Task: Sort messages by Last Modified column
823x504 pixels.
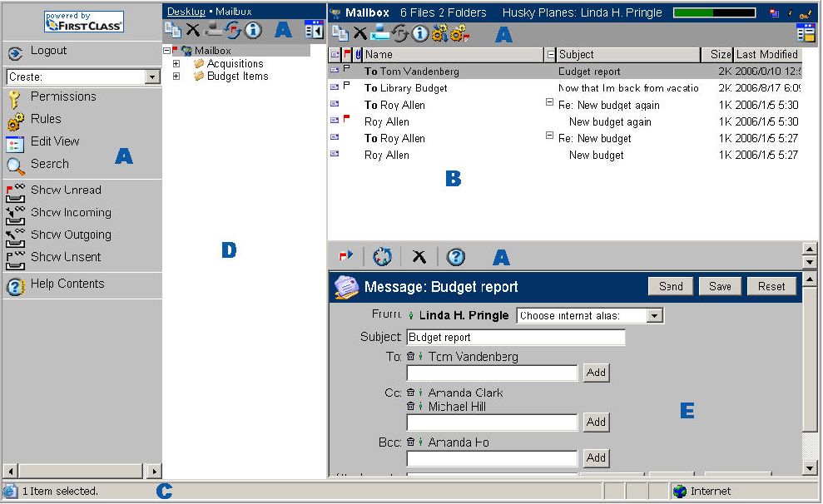Action: 766,55
